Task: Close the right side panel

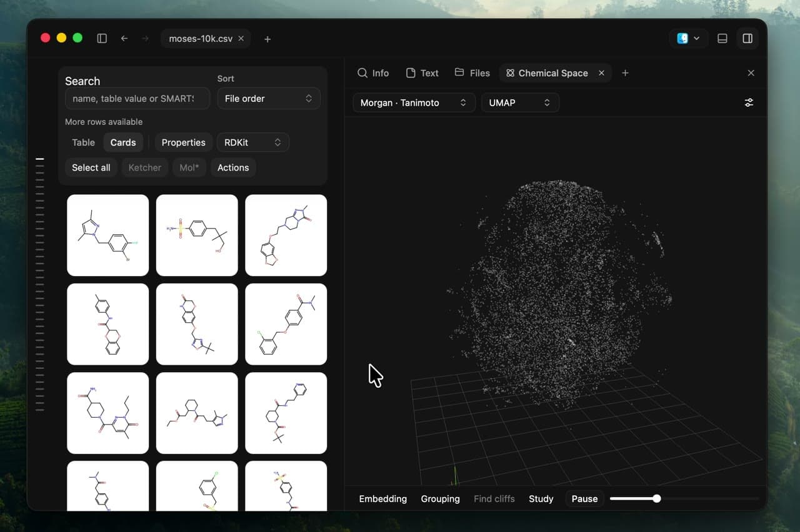Action: point(751,73)
